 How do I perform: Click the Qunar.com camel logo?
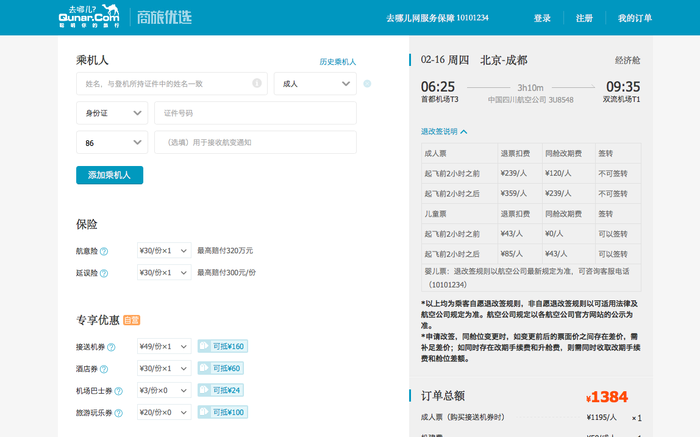[89, 17]
